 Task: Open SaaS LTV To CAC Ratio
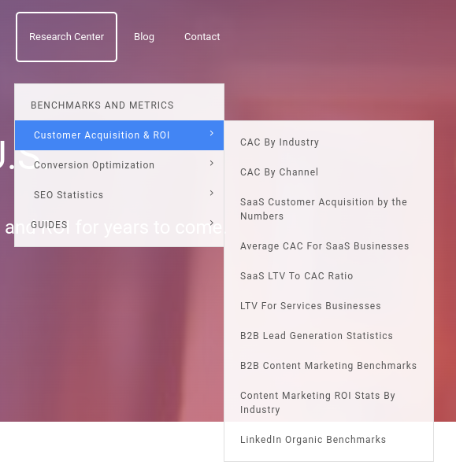coord(296,275)
